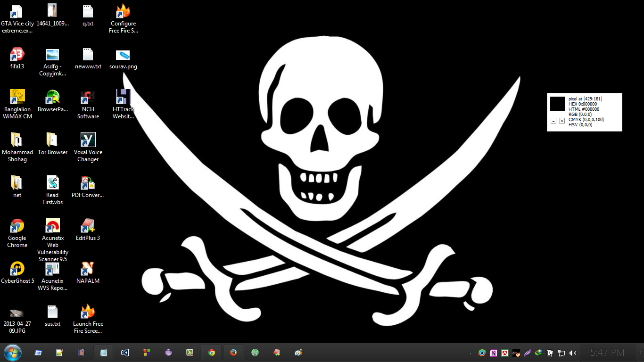
Task: Click the Internet Download Manager tray icon
Action: 538,353
